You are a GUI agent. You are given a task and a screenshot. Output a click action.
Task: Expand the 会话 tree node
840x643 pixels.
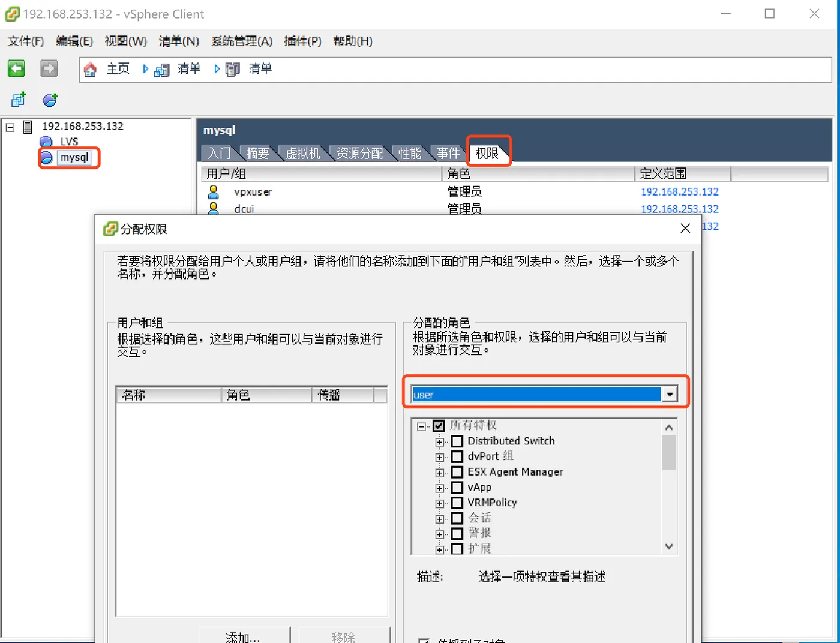pyautogui.click(x=440, y=519)
